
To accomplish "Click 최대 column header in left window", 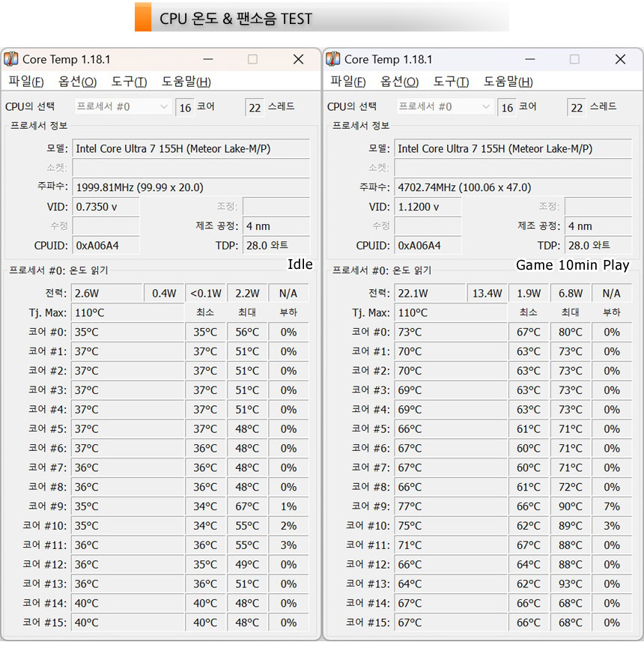I will (x=247, y=312).
